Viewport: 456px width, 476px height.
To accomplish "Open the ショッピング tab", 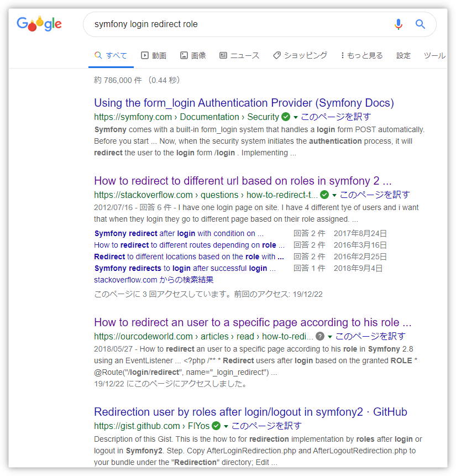I will pyautogui.click(x=300, y=55).
